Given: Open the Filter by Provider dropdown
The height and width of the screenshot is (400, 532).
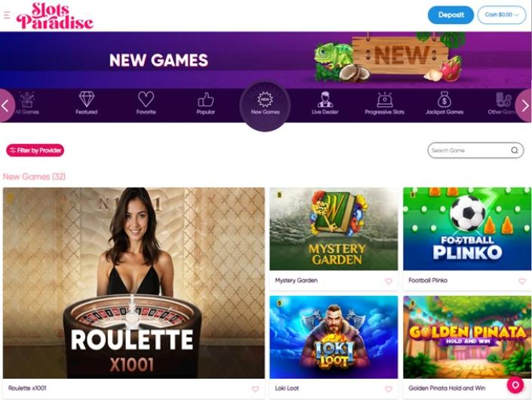Looking at the screenshot, I should pos(35,150).
